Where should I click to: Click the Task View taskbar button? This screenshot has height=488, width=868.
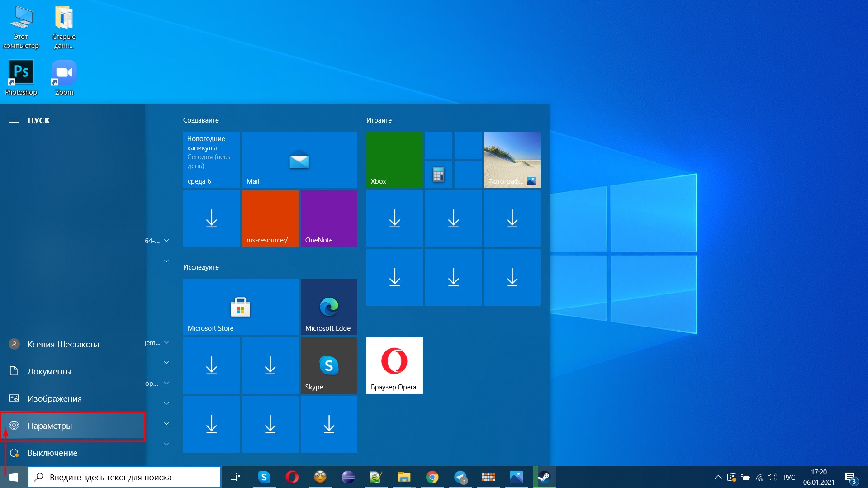[x=235, y=477]
